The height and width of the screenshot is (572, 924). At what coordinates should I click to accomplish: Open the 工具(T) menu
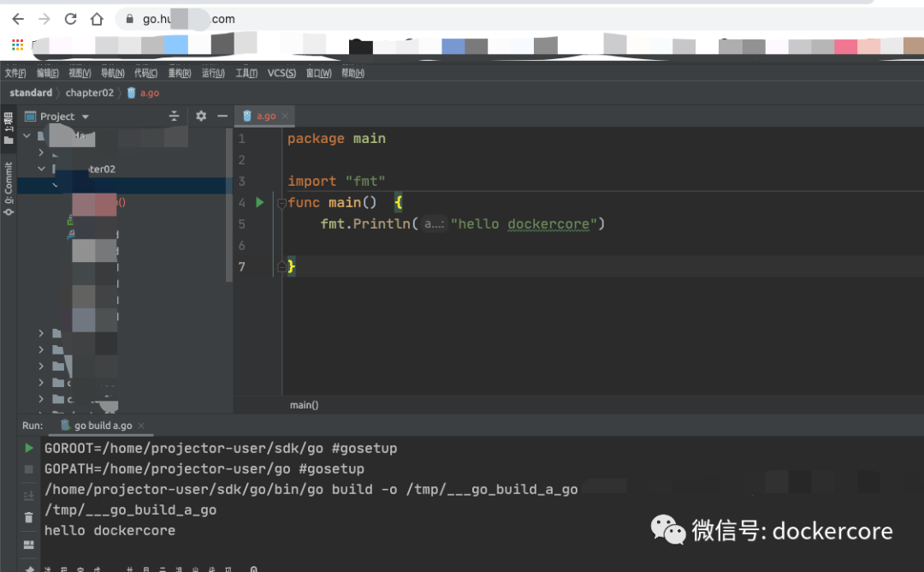pos(246,73)
